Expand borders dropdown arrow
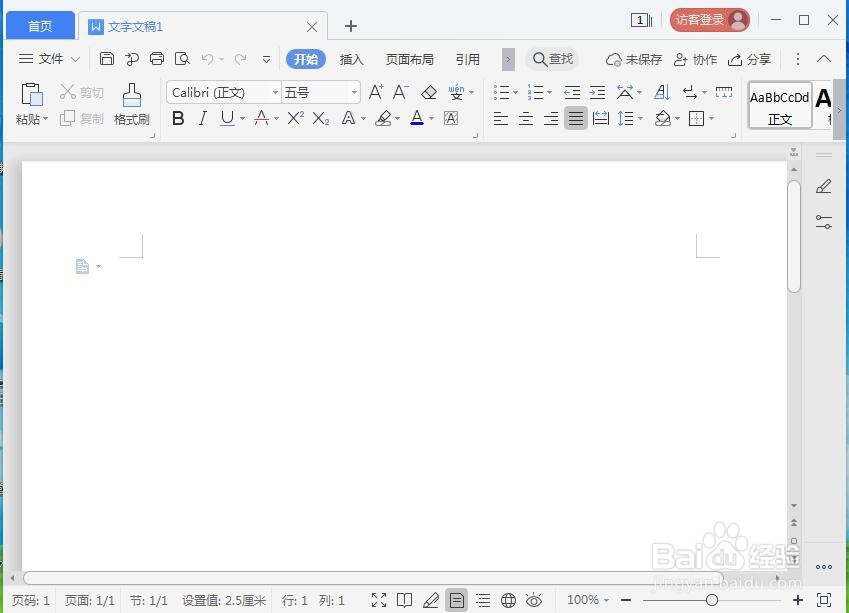Viewport: 849px width, 613px height. (x=711, y=118)
